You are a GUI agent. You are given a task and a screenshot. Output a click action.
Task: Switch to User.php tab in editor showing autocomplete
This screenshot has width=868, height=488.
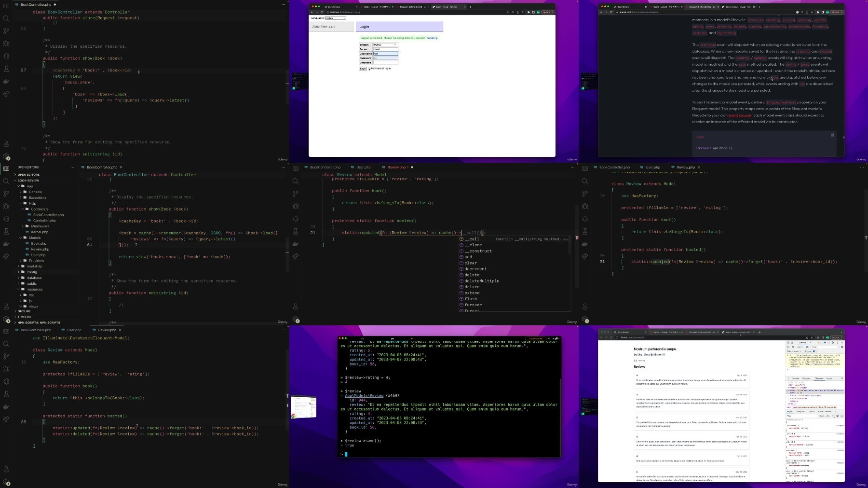364,167
